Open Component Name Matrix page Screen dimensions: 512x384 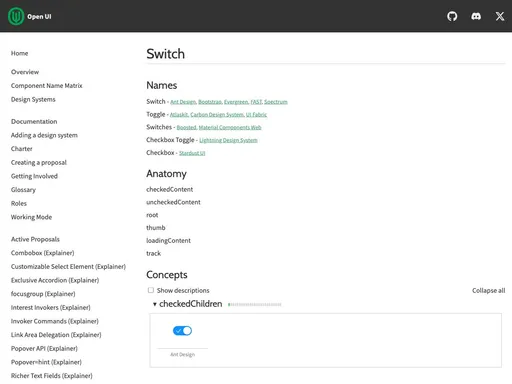pos(47,86)
